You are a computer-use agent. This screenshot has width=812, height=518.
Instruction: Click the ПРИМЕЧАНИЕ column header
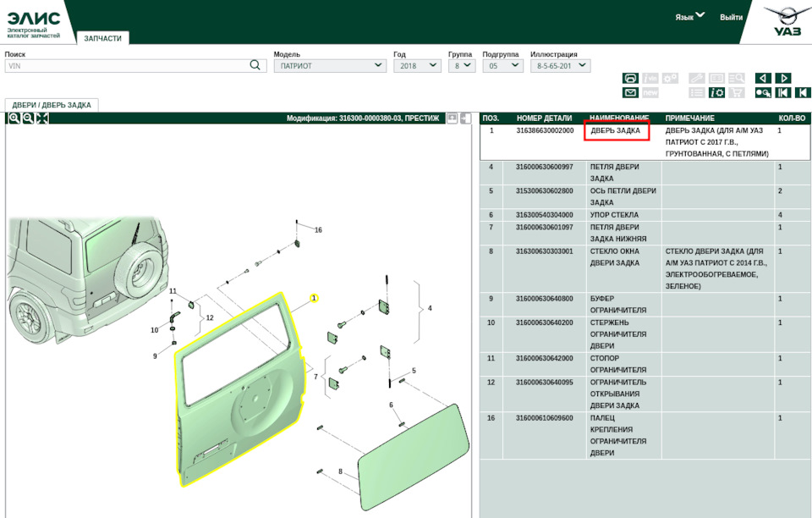pyautogui.click(x=690, y=118)
